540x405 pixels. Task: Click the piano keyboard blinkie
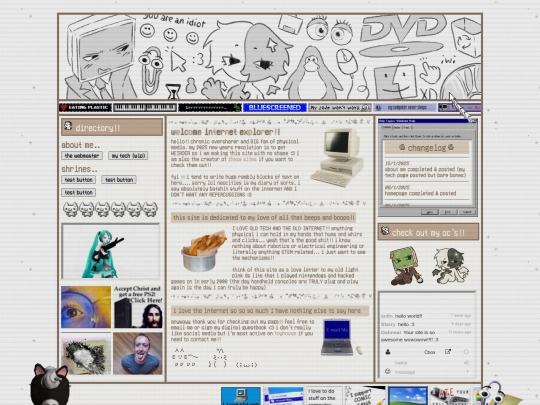click(x=145, y=107)
